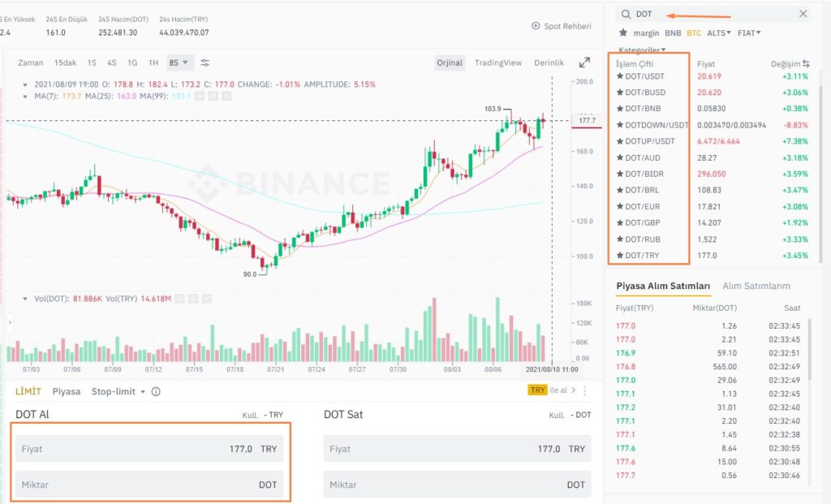Remove Vol indicator with its X icon

pos(207,299)
